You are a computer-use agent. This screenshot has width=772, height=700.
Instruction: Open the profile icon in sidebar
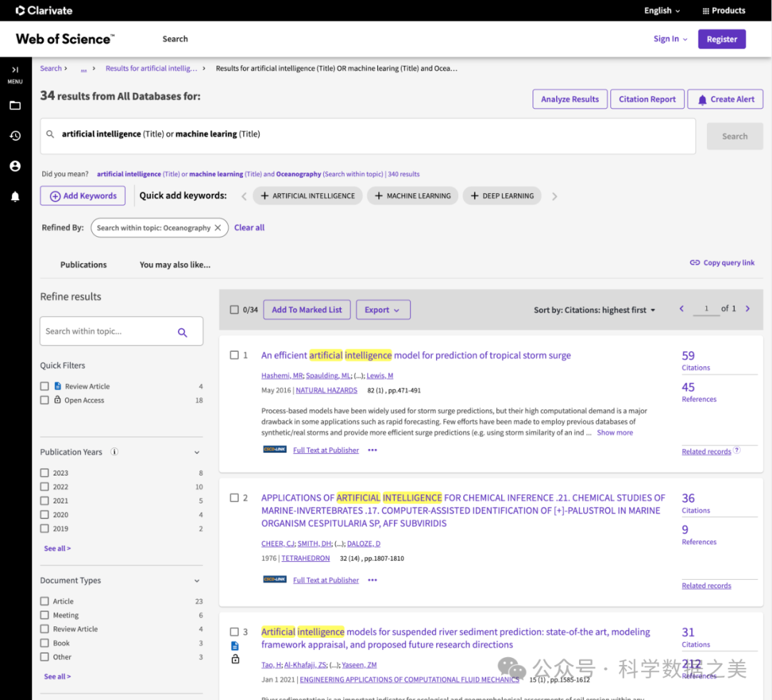[15, 166]
